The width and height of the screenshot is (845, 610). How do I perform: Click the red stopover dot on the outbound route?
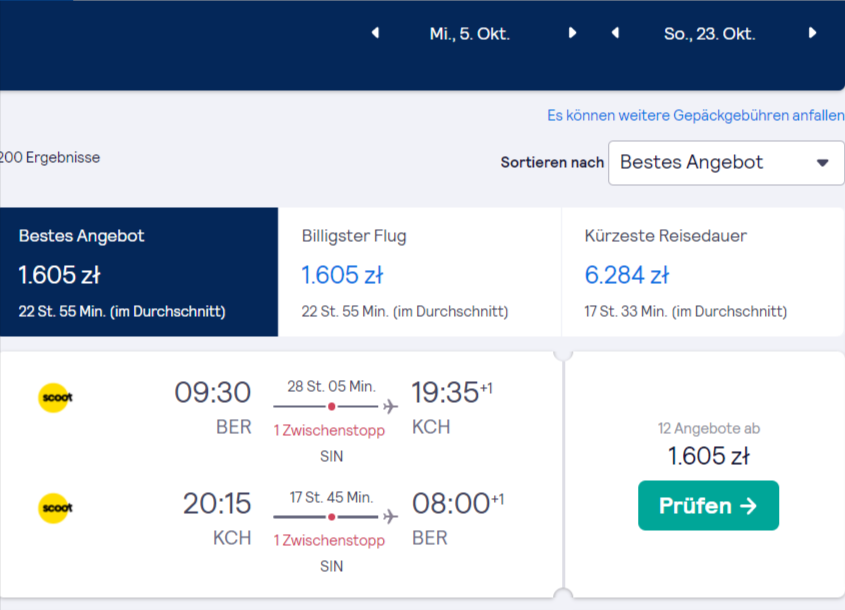point(332,406)
